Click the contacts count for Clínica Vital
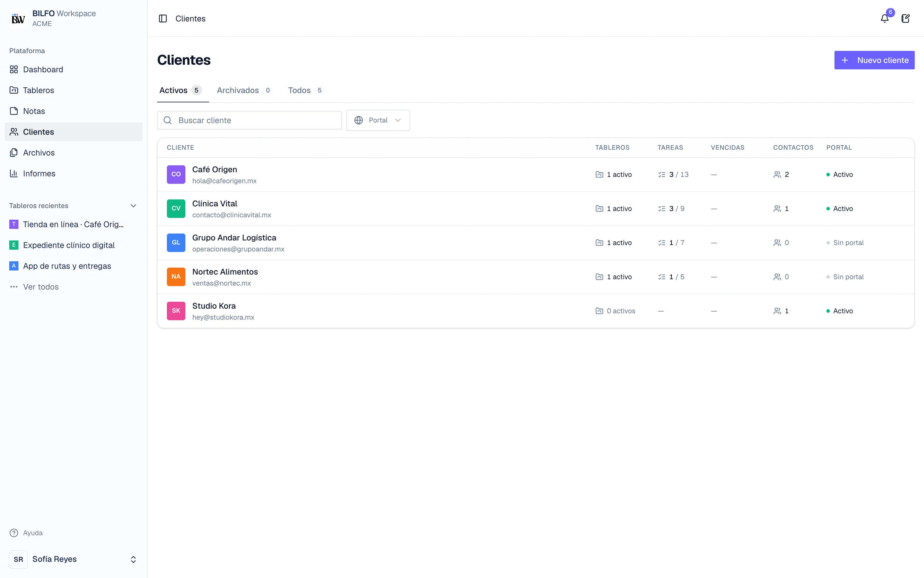 781,209
